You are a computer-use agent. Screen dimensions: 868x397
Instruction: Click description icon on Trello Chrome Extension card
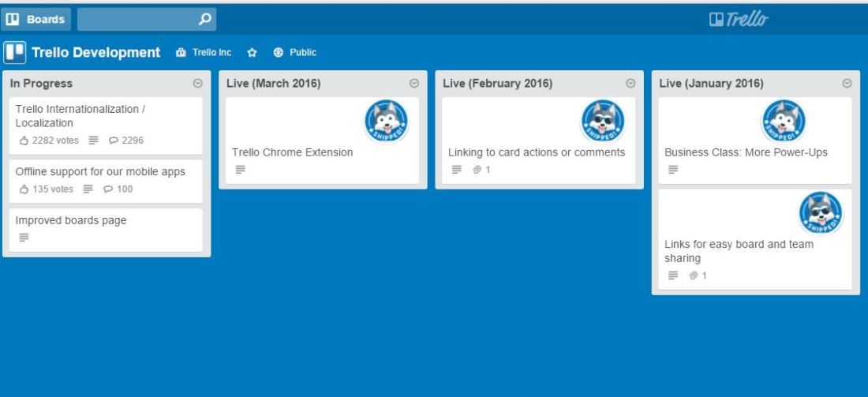pyautogui.click(x=240, y=170)
